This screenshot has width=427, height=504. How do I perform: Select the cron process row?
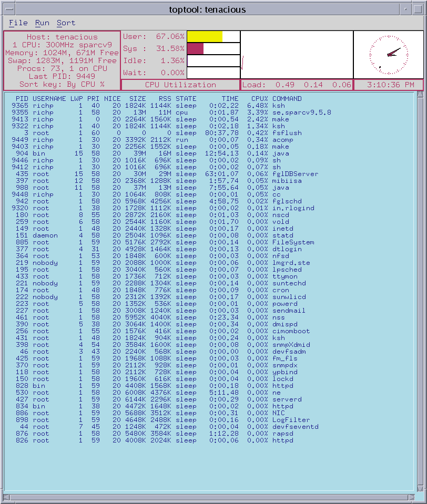(152, 290)
